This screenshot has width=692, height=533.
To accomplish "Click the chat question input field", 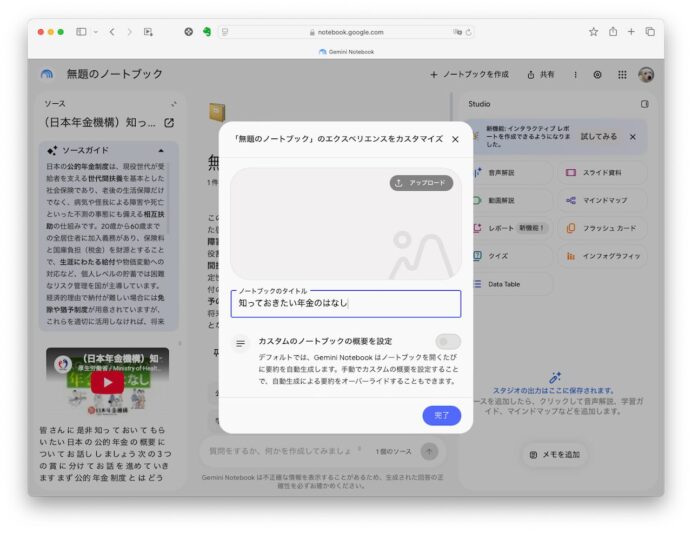I will [282, 451].
